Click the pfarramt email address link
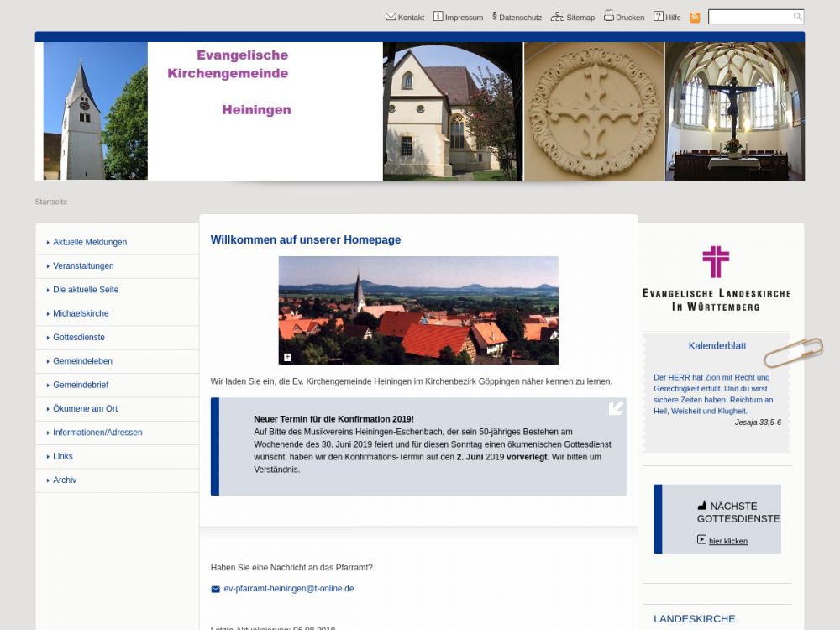The width and height of the screenshot is (840, 630). [x=288, y=589]
